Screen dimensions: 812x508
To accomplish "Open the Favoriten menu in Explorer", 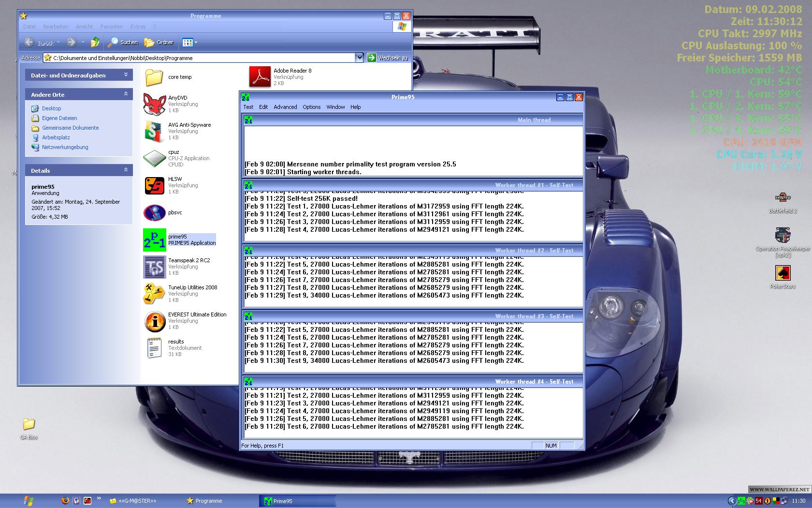I will [112, 27].
